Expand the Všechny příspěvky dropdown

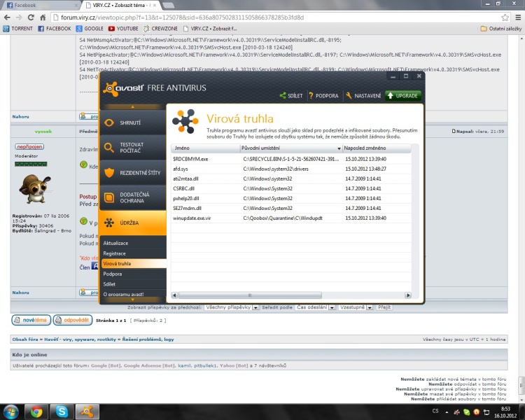pos(255,307)
